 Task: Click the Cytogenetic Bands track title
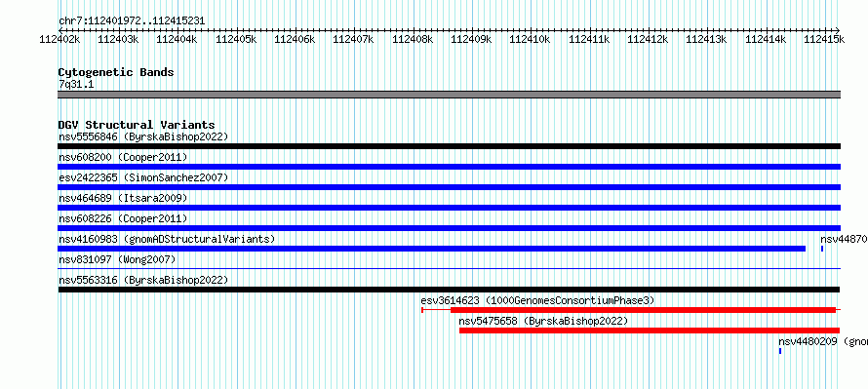click(x=116, y=72)
